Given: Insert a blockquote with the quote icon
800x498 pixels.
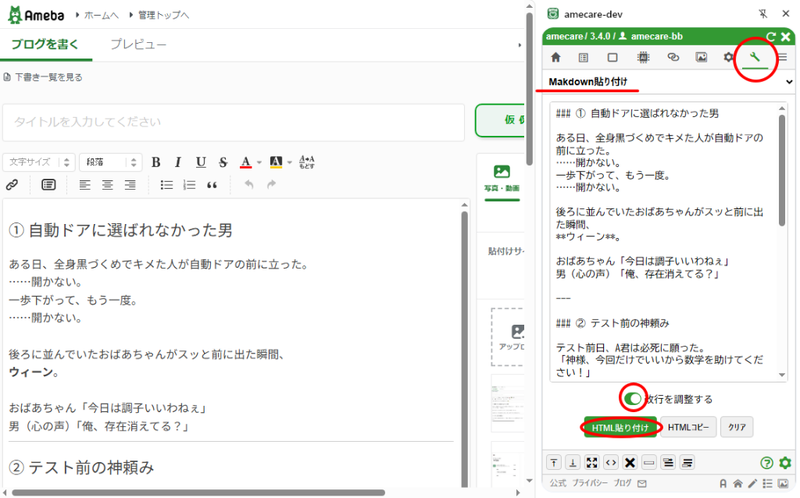Looking at the screenshot, I should pos(212,185).
